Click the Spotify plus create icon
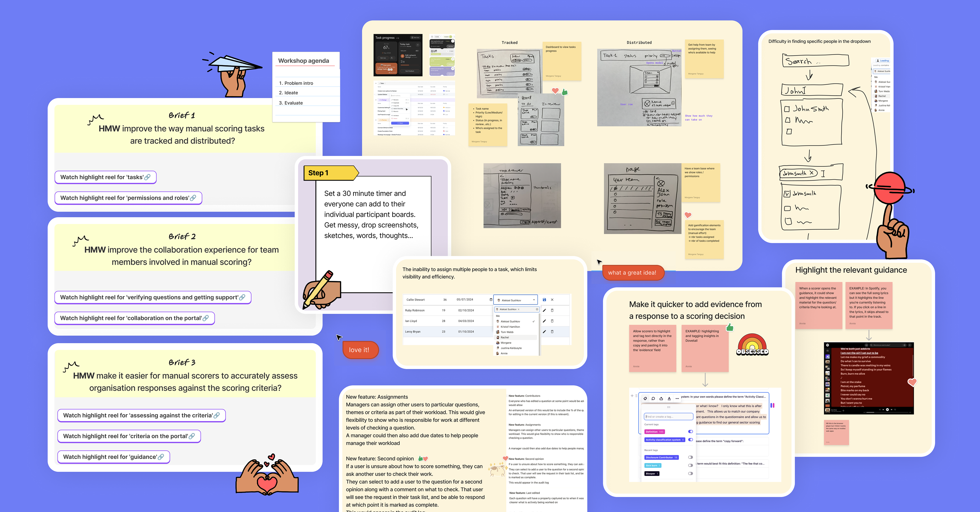The image size is (980, 512). coord(910,345)
